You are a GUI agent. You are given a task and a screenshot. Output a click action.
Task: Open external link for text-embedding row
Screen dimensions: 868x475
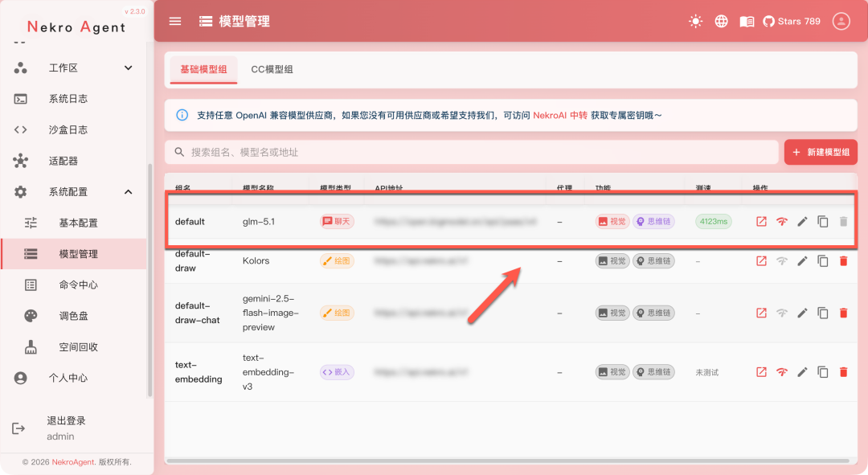coord(761,372)
